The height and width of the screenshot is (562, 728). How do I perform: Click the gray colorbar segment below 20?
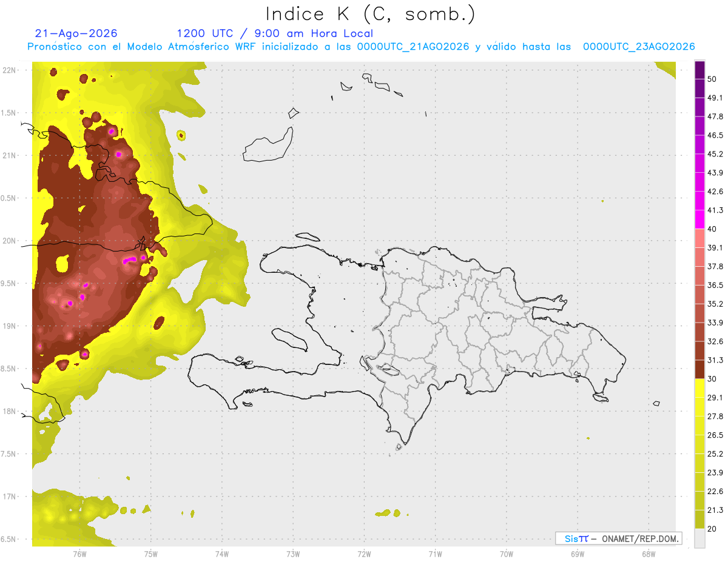(x=699, y=538)
